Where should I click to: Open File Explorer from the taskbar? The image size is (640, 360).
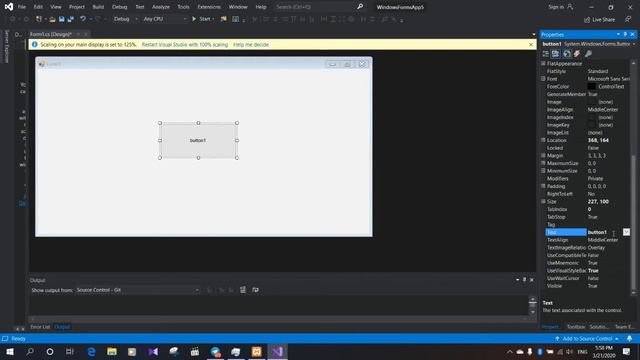(112, 351)
